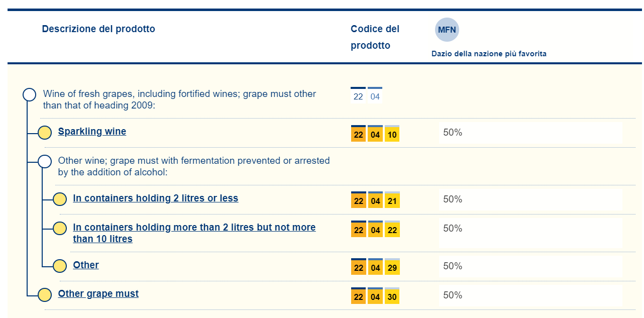Image resolution: width=644 pixels, height=318 pixels.
Task: Collapse the 'Other wine; grape must' node
Action: pos(45,161)
